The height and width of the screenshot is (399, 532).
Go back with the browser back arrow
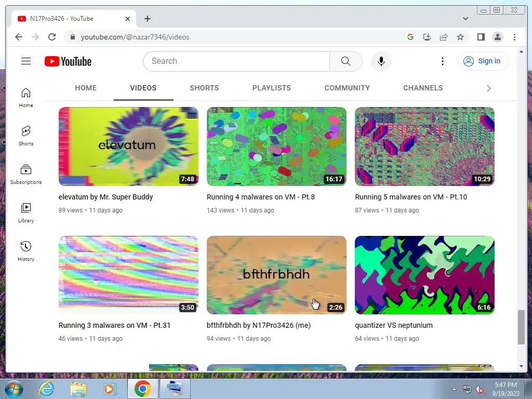19,37
